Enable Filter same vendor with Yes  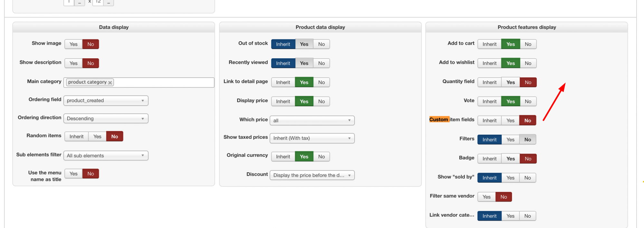487,197
